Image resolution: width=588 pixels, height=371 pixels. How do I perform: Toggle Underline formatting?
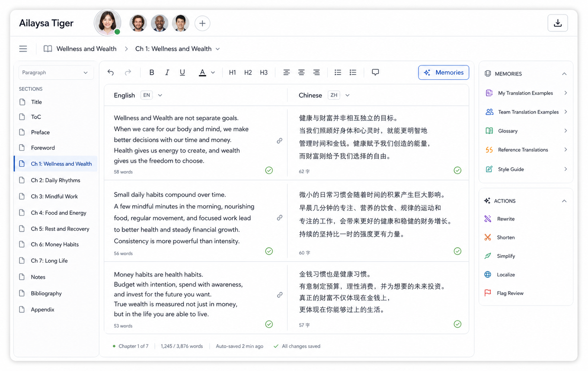[182, 72]
